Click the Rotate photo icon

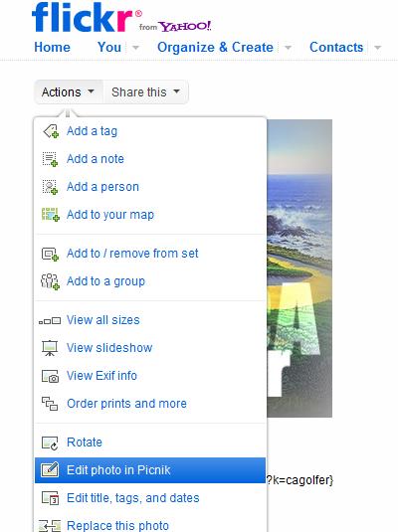(x=50, y=443)
